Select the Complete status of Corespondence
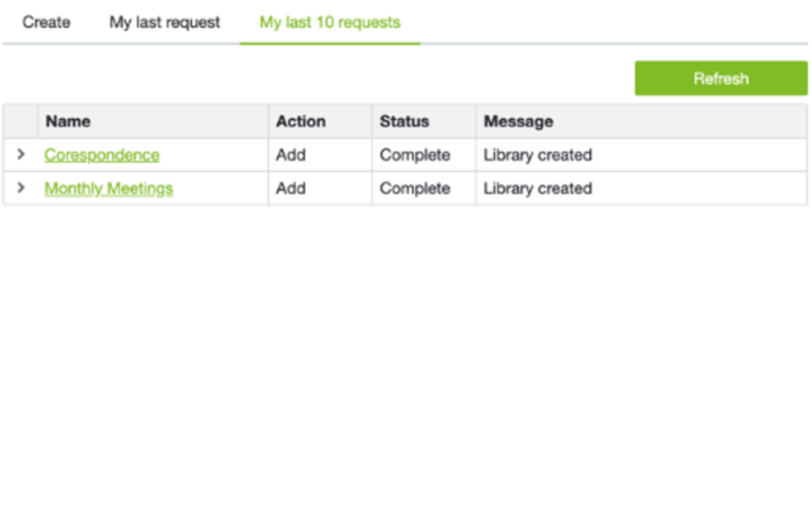This screenshot has height=506, width=812. [415, 155]
